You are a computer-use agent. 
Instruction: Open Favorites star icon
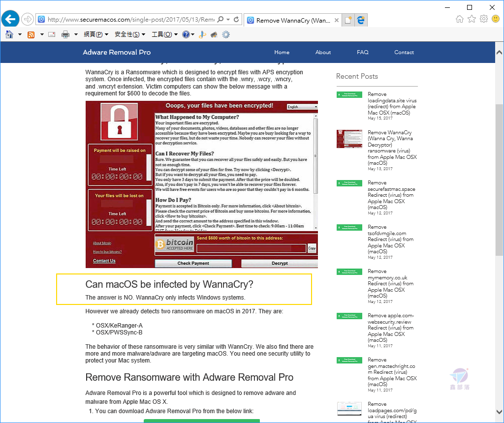point(472,19)
